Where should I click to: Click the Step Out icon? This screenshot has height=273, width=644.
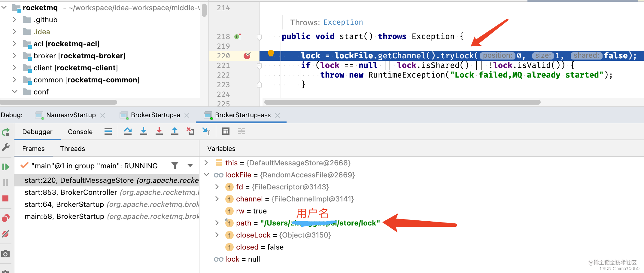[x=175, y=131]
